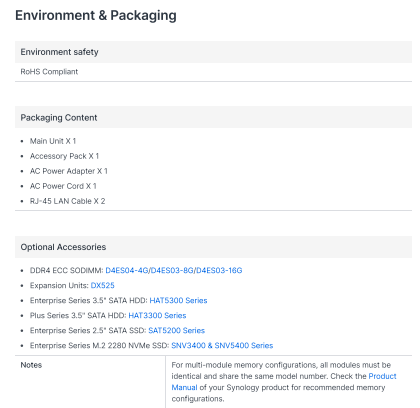This screenshot has width=420, height=408.
Task: Click the AC Power Adapter X 1 item
Action: (x=69, y=171)
